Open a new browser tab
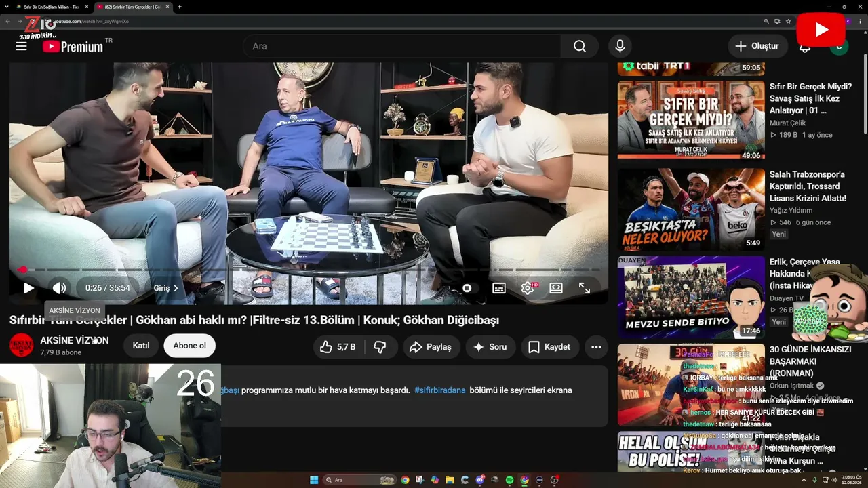 coord(179,7)
